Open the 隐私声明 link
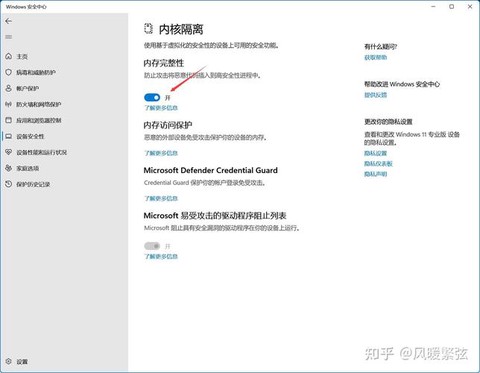480x373 pixels. coord(376,174)
